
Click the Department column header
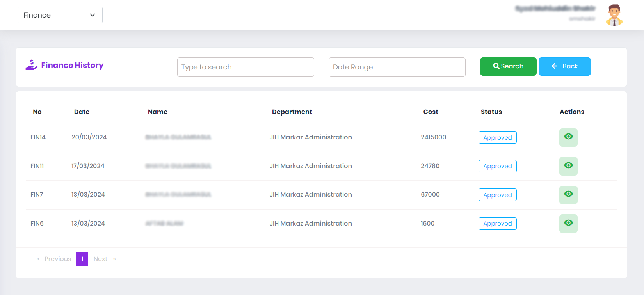coord(292,112)
